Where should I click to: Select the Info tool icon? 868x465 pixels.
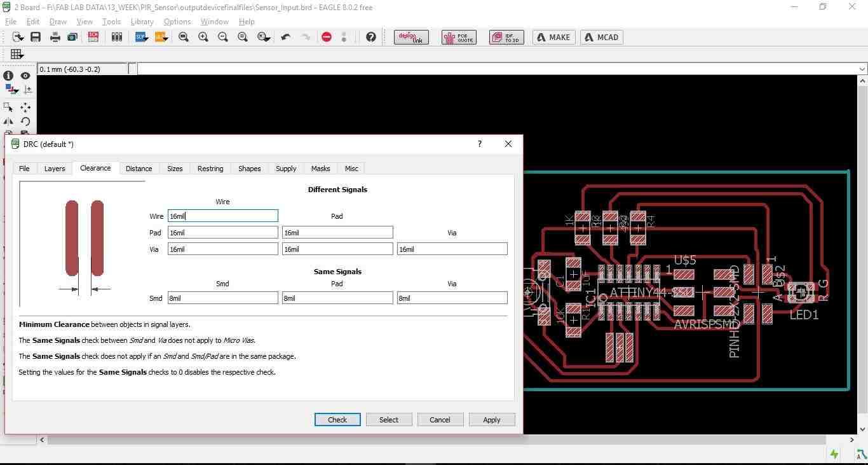[x=8, y=76]
